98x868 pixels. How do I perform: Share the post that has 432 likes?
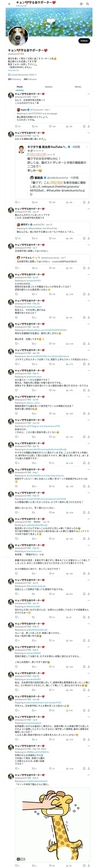[89, 126]
